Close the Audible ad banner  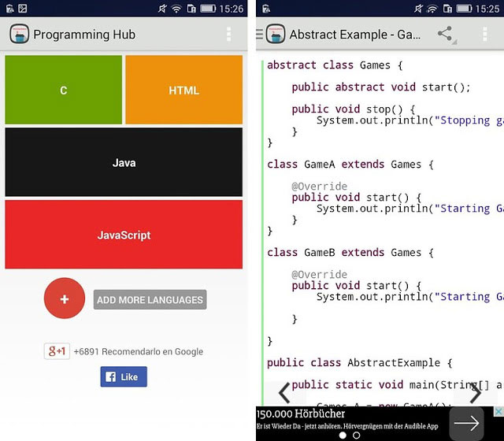pyautogui.click(x=498, y=411)
